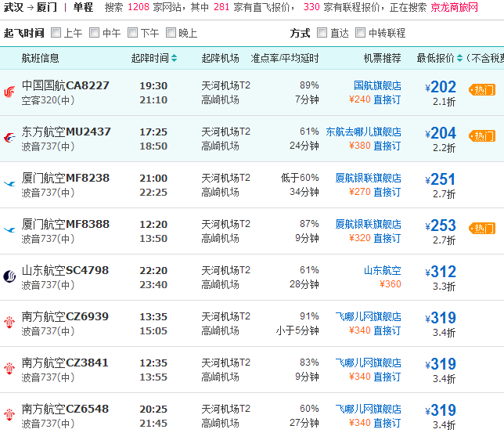Click the 机票推荐 column header
The image size is (504, 433).
(x=382, y=58)
